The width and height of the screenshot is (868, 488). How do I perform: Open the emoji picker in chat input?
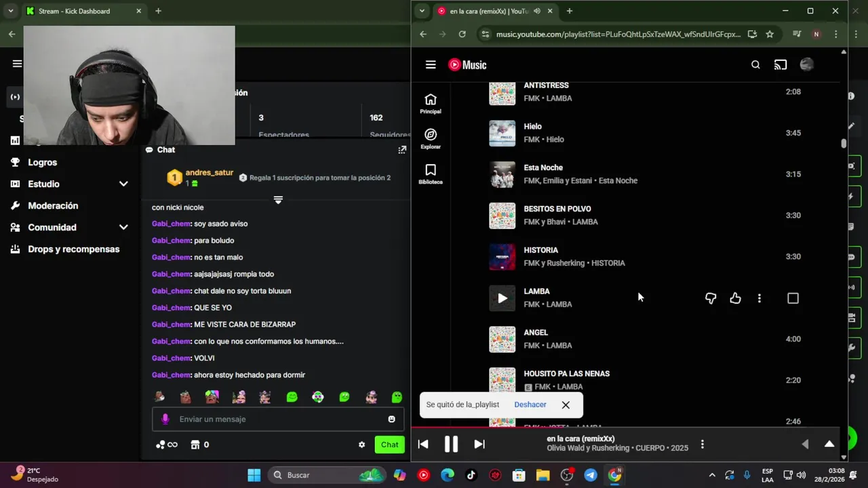(x=391, y=419)
